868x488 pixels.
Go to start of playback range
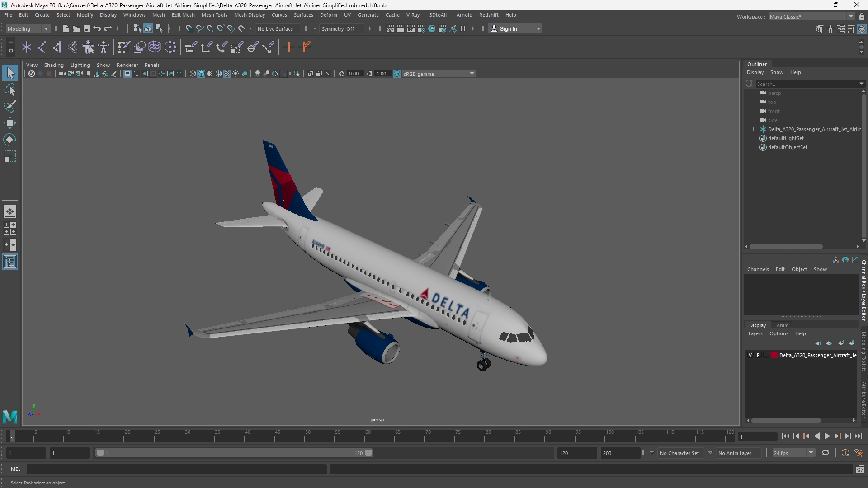(785, 436)
